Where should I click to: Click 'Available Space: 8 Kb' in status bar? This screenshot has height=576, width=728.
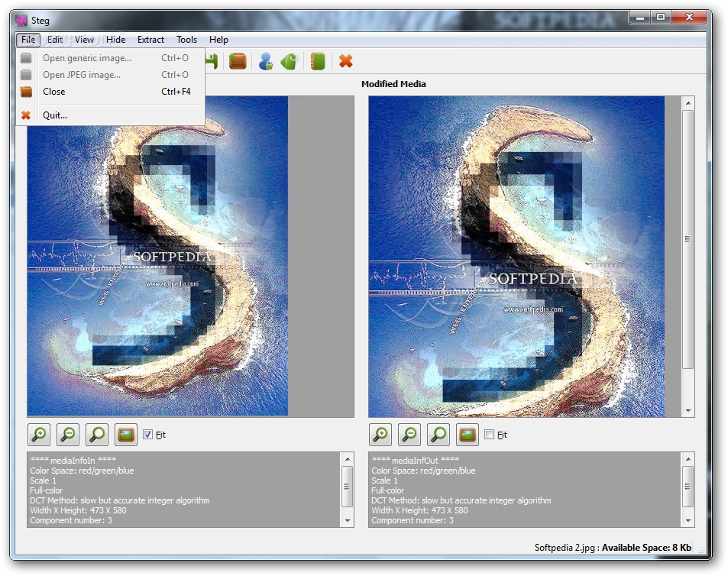click(x=646, y=548)
